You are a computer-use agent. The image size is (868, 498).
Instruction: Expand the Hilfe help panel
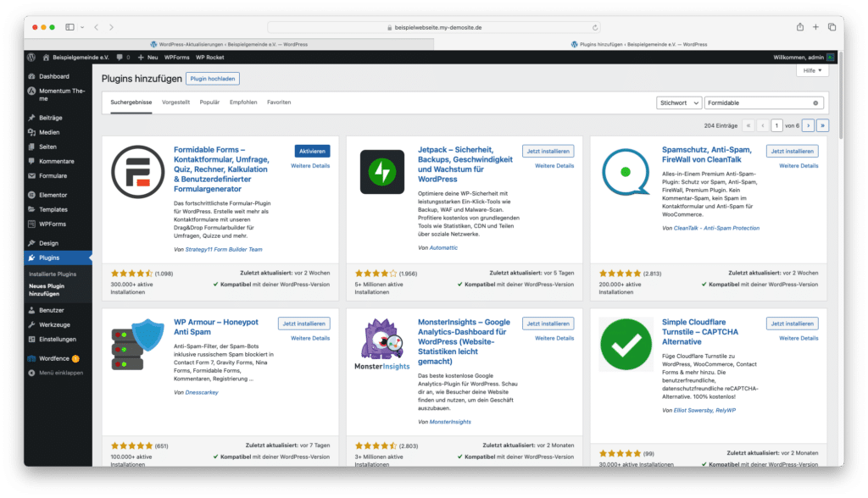pos(812,70)
